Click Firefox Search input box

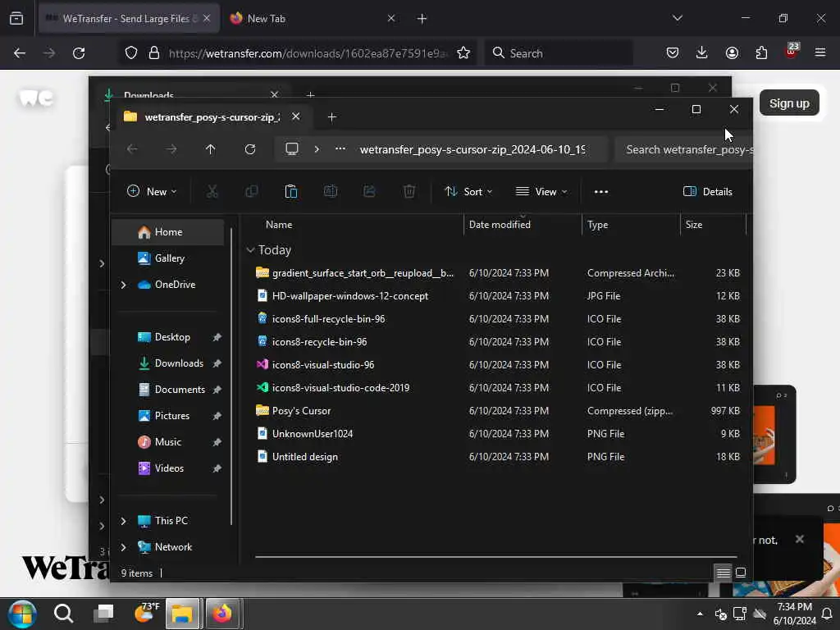pyautogui.click(x=559, y=53)
